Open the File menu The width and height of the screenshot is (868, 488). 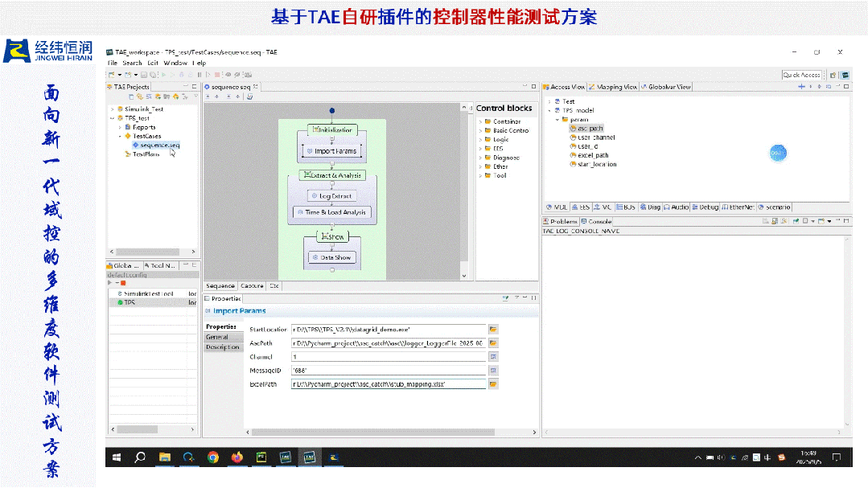coord(113,63)
